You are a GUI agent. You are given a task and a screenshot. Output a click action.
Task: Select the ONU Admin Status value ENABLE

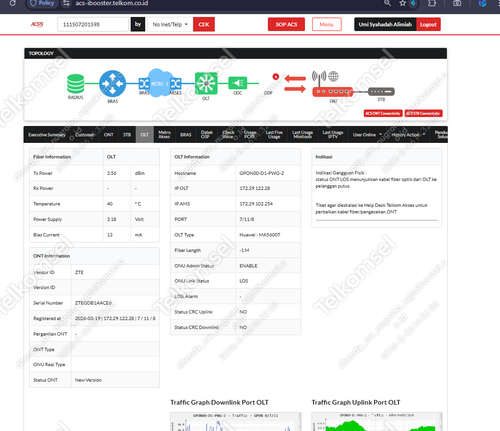tap(248, 266)
